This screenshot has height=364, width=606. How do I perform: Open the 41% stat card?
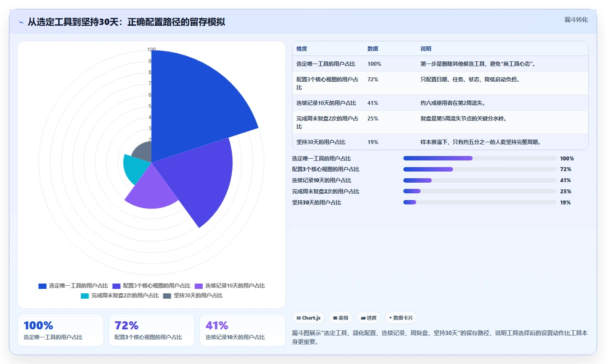242,330
